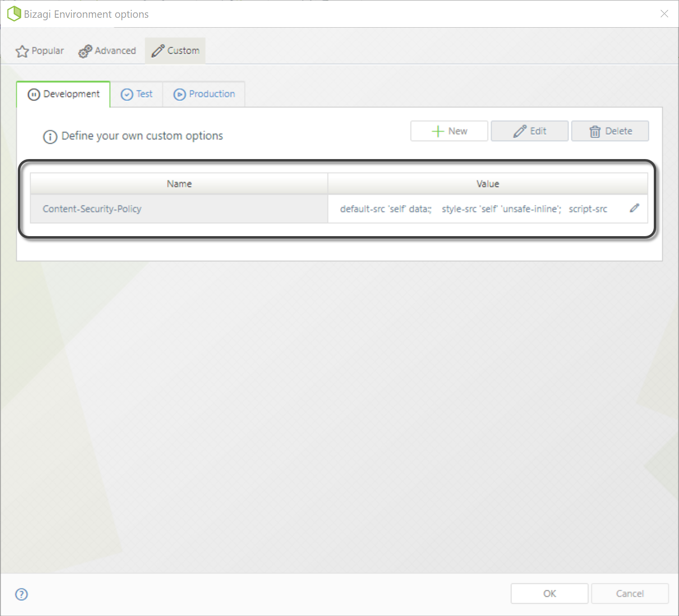Click the Name column header

coord(179,184)
